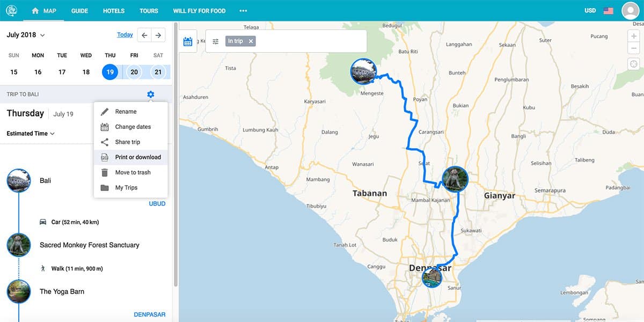Choose Rename from trip menu

tap(131, 112)
